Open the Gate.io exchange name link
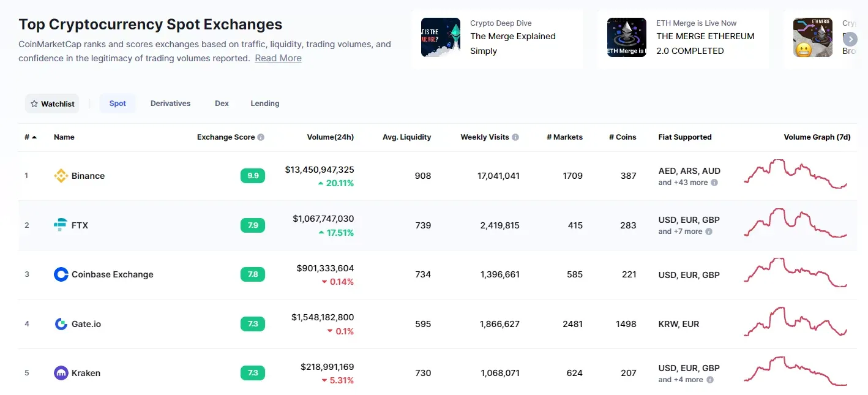Screen dimensions: 868x395 (86, 324)
